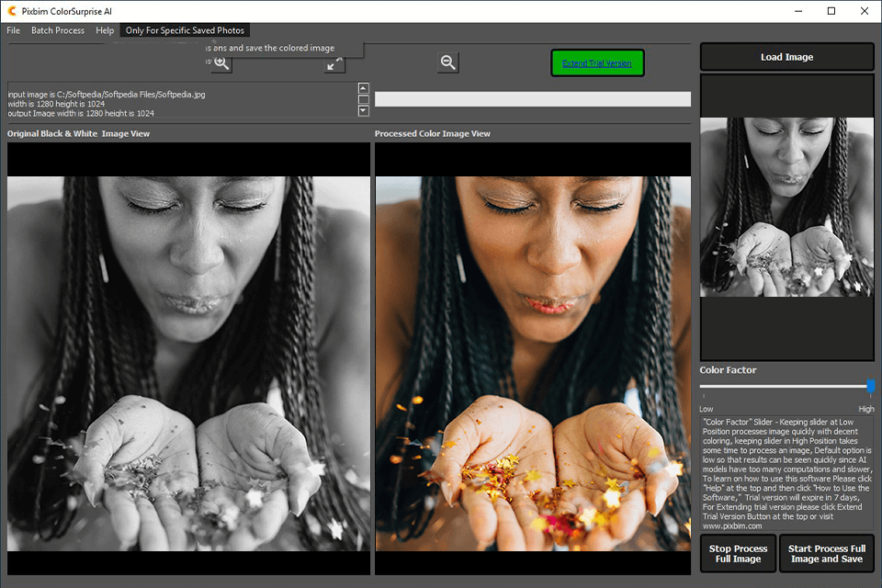Click the log panel up arrow

coord(364,88)
